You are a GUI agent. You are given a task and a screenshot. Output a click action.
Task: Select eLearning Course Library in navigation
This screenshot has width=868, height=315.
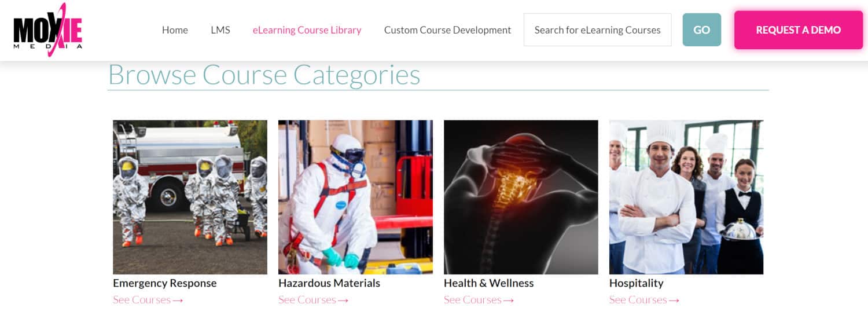pyautogui.click(x=307, y=30)
